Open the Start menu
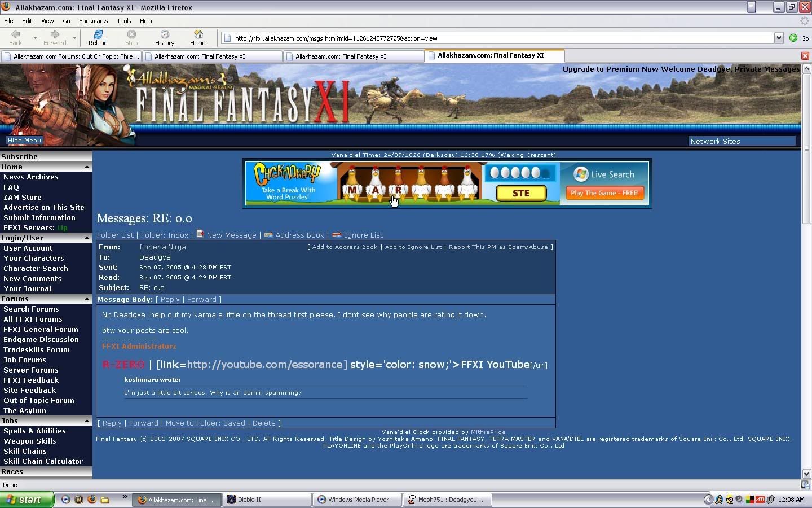The image size is (812, 508). [x=27, y=500]
